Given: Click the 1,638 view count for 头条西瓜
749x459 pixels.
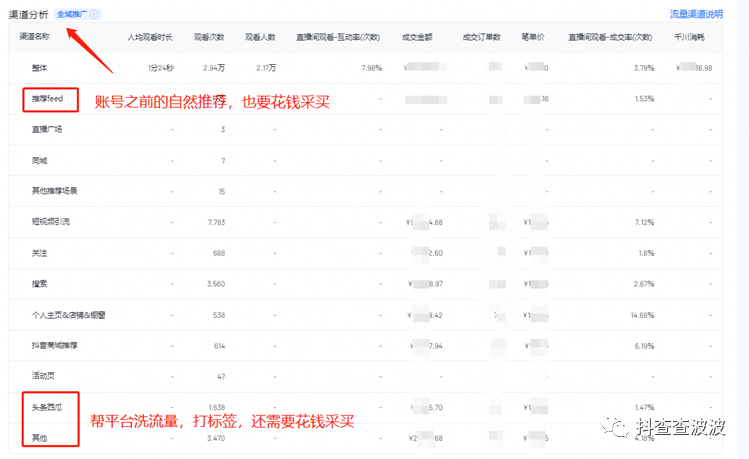Looking at the screenshot, I should coord(217,407).
